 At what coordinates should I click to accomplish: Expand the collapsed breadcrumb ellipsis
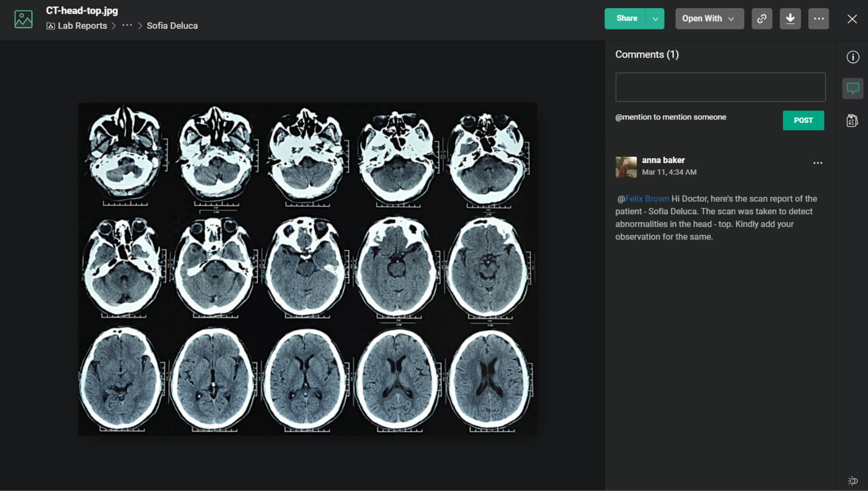coord(127,25)
